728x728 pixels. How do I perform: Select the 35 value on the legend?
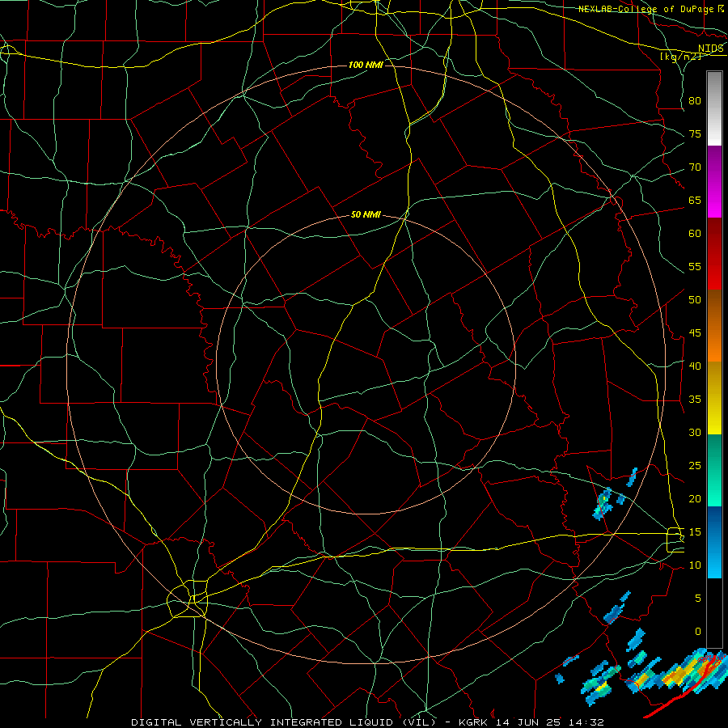point(695,400)
